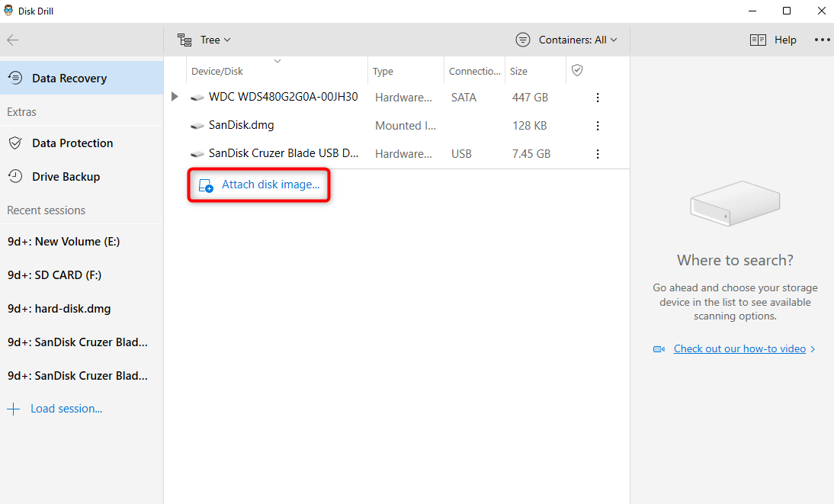The height and width of the screenshot is (504, 834).
Task: Click the 447 GB size cell
Action: 530,98
